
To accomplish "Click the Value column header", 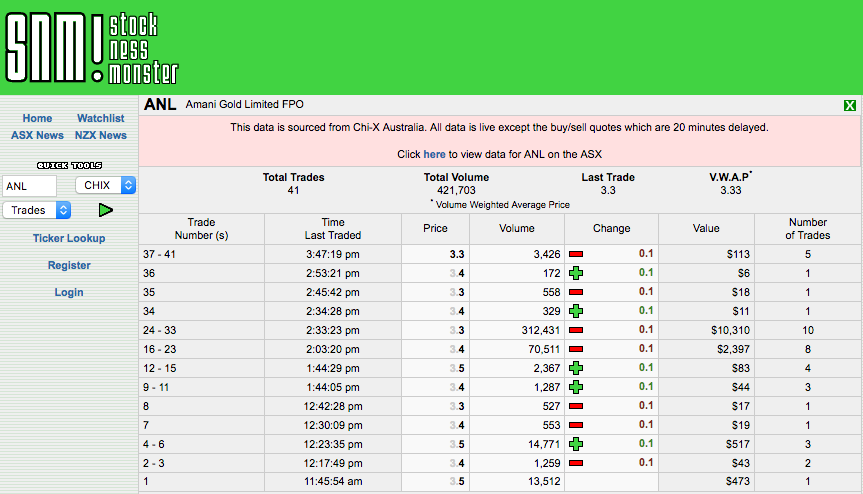I will click(x=706, y=229).
